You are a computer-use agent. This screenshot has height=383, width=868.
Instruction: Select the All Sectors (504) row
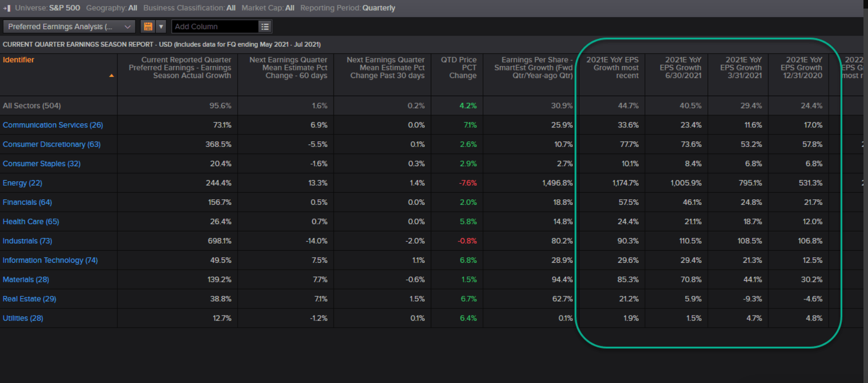pos(31,106)
